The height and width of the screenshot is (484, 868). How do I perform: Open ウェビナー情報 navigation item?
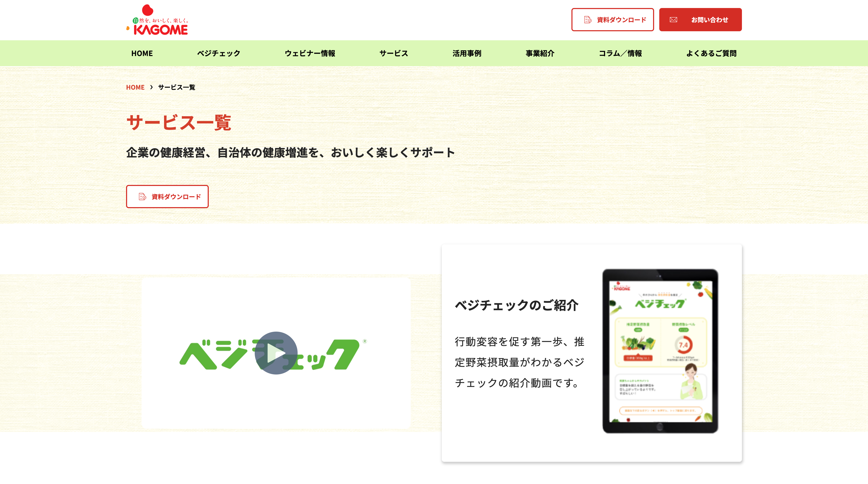310,53
